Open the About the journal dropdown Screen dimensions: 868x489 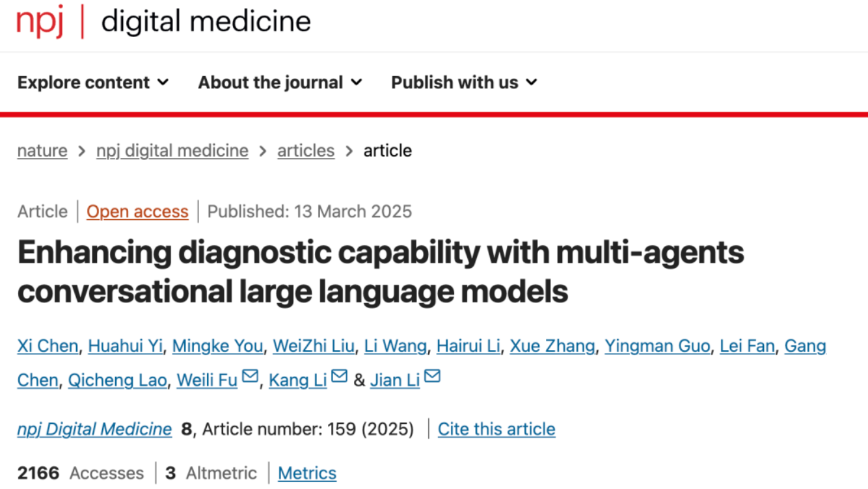coord(280,83)
